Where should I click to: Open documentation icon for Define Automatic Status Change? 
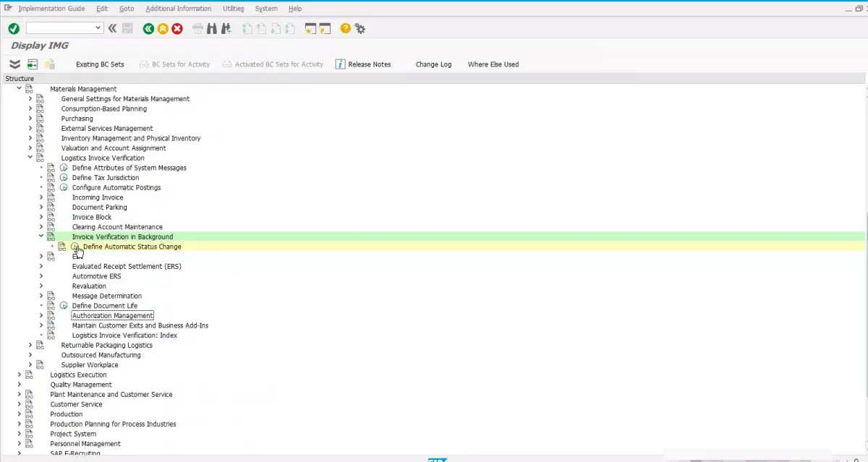pos(62,247)
